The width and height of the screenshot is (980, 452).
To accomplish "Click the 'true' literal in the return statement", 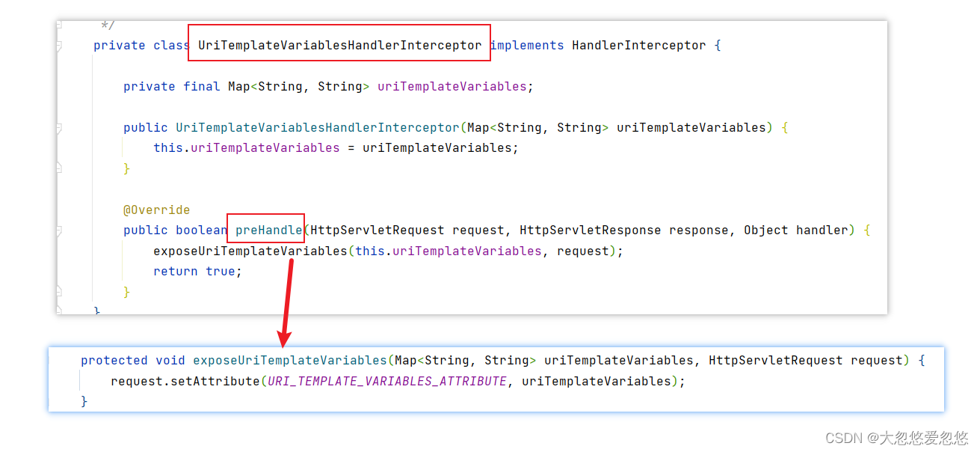I will click(x=221, y=272).
